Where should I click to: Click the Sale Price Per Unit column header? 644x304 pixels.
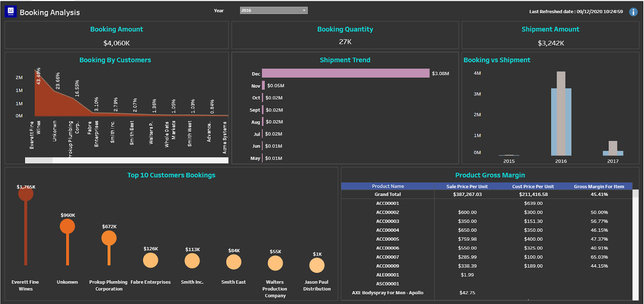[x=467, y=186]
